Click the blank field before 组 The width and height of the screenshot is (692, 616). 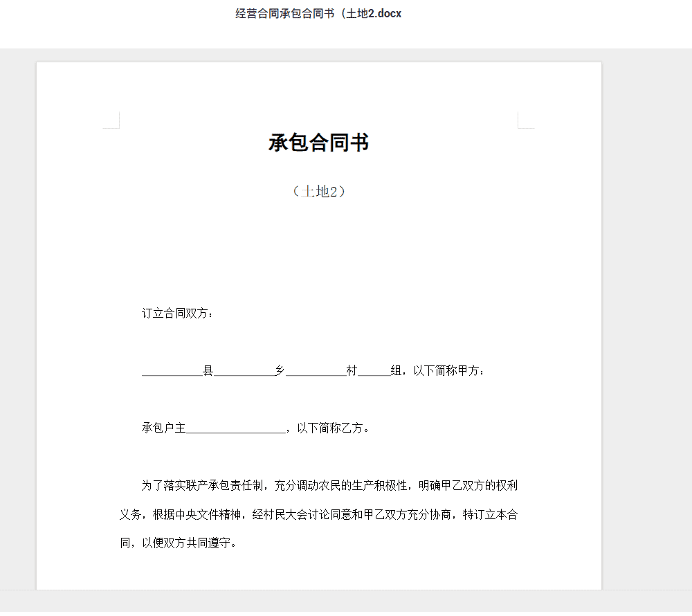tap(374, 371)
